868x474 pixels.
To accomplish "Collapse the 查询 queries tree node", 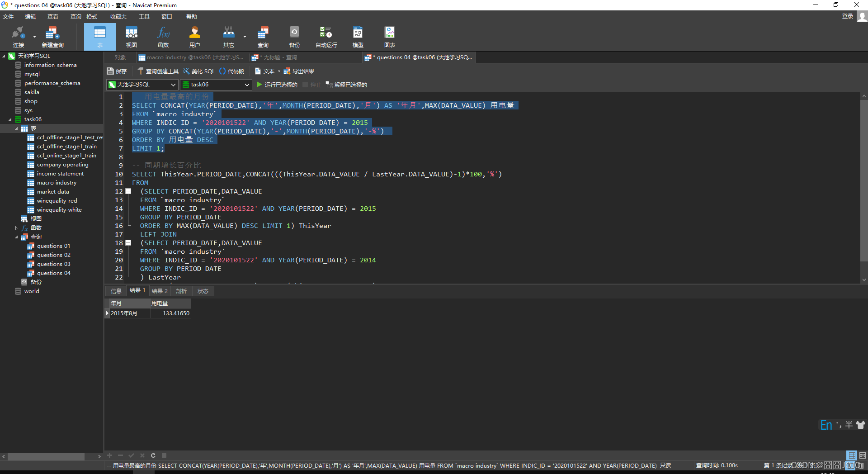I will [16, 237].
